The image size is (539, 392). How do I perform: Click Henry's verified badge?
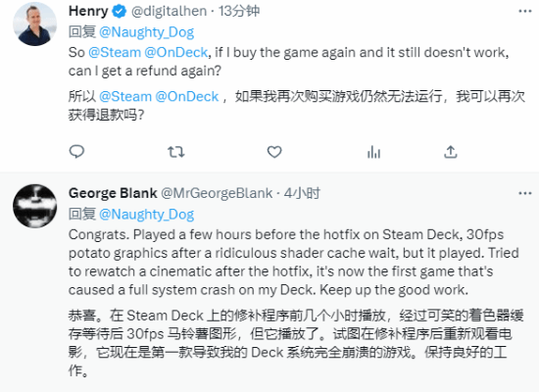pos(120,12)
